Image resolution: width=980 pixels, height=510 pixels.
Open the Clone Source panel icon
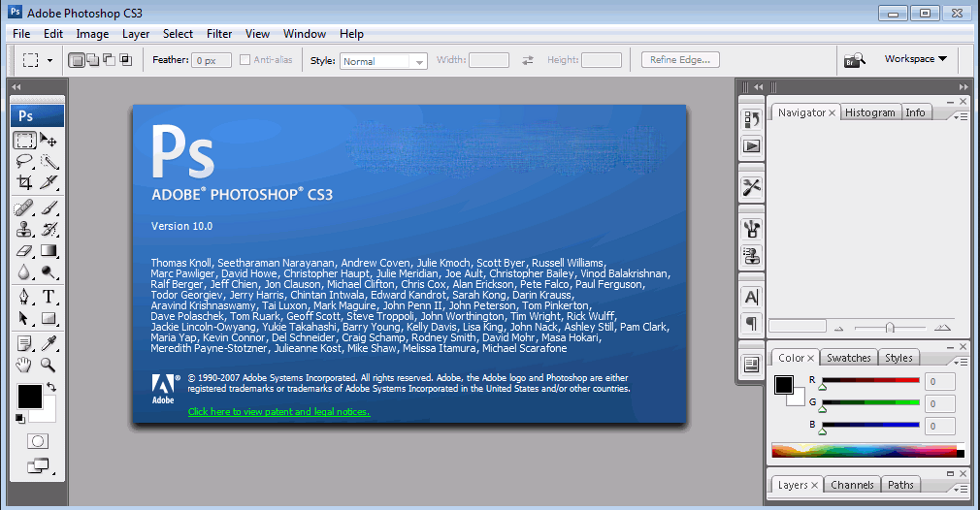[x=751, y=256]
